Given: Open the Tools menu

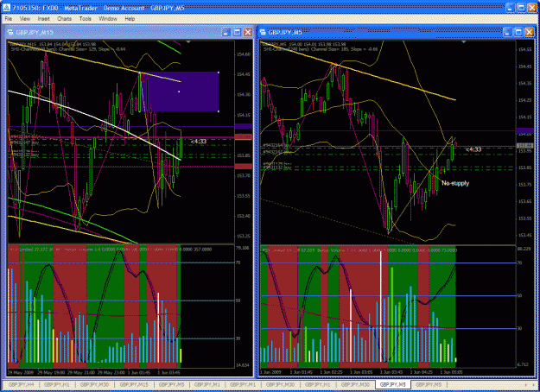Looking at the screenshot, I should click(x=85, y=19).
